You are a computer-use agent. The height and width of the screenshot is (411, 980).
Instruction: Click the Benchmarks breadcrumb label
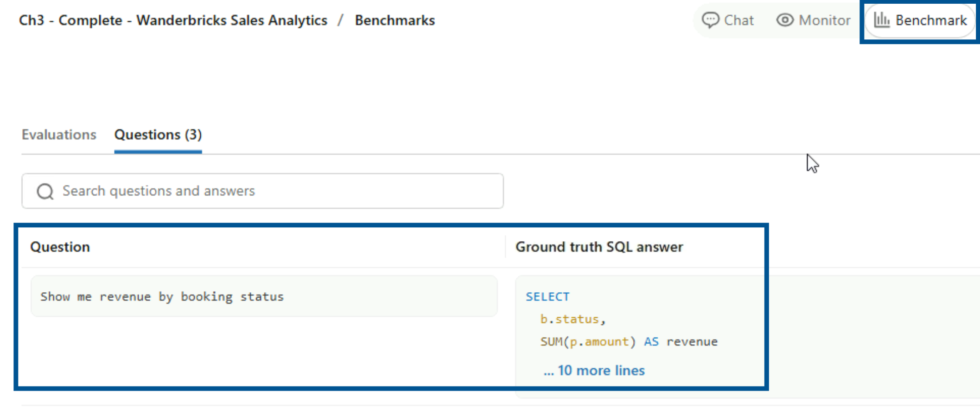coord(395,20)
